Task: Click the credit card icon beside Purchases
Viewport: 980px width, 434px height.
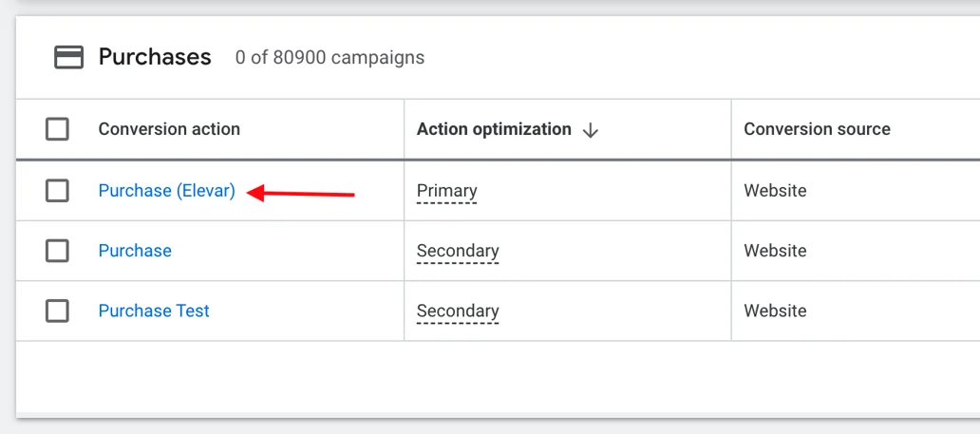Action: coord(67,57)
